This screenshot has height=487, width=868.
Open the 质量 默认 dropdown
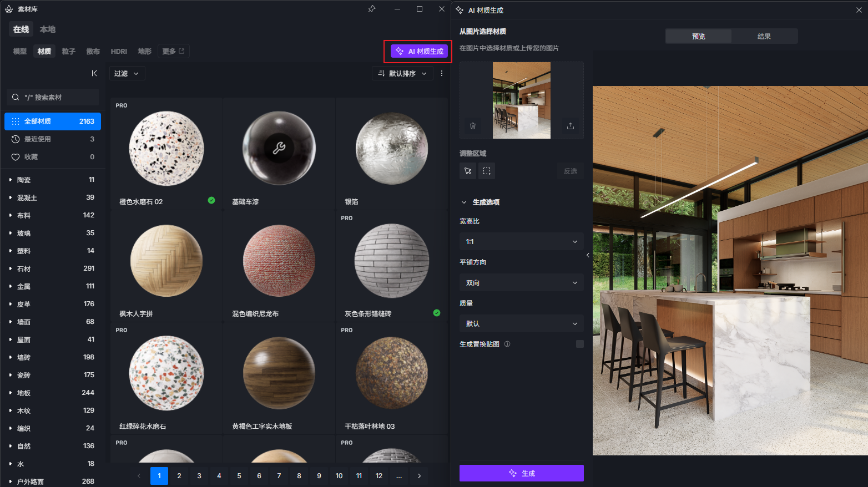pos(522,323)
